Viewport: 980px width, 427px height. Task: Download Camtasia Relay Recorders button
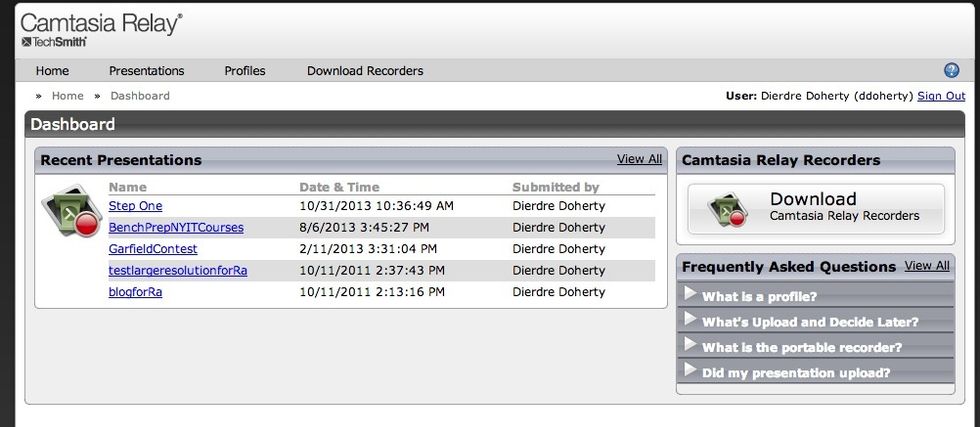click(x=815, y=208)
